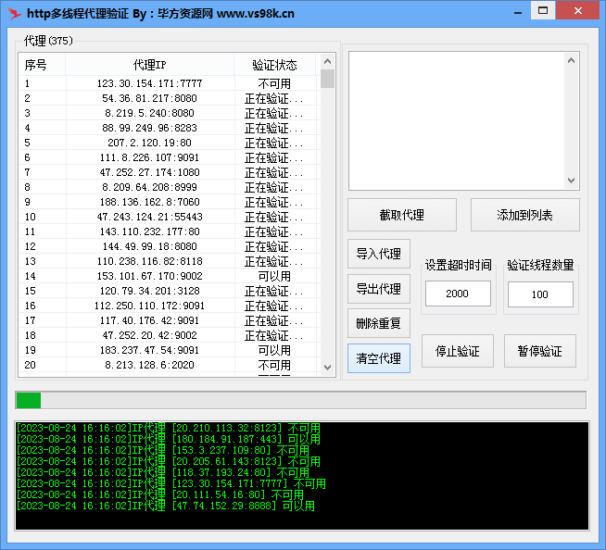606x550 pixels.
Task: Select row 144.49.99.18:8080
Action: [x=170, y=246]
